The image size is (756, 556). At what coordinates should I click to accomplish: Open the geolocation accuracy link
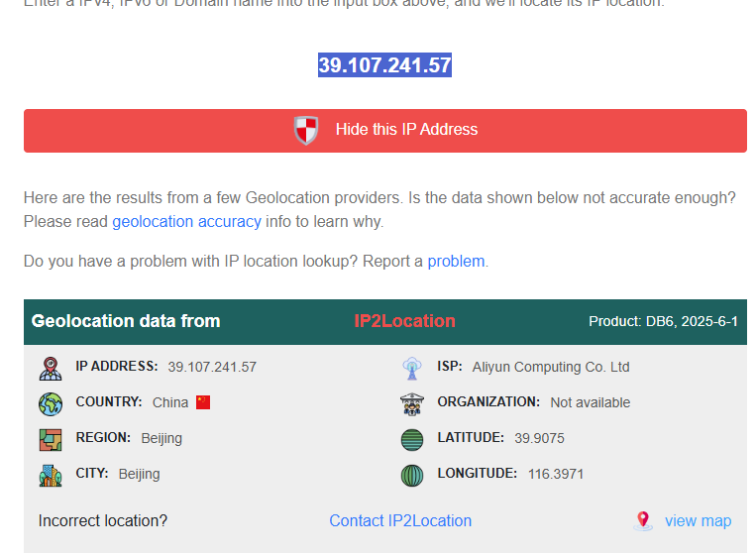coord(186,221)
